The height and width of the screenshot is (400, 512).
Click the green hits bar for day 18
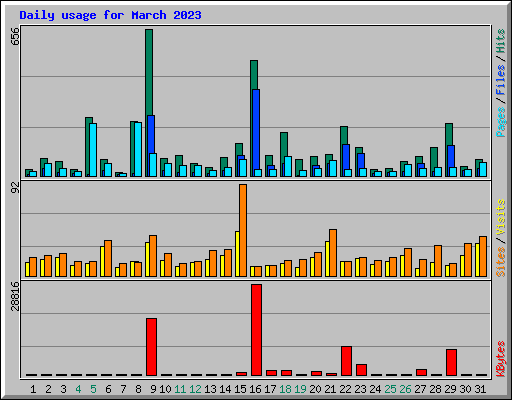pos(284,144)
